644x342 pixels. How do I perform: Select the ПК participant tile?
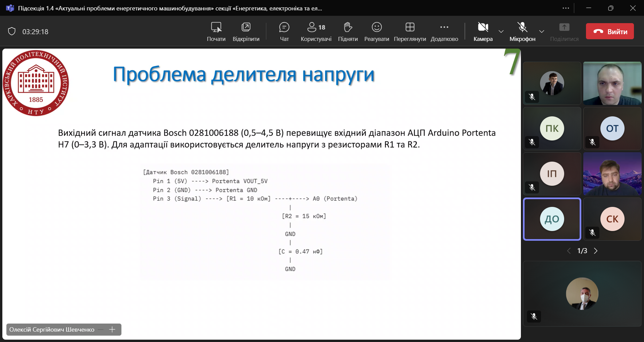point(552,128)
